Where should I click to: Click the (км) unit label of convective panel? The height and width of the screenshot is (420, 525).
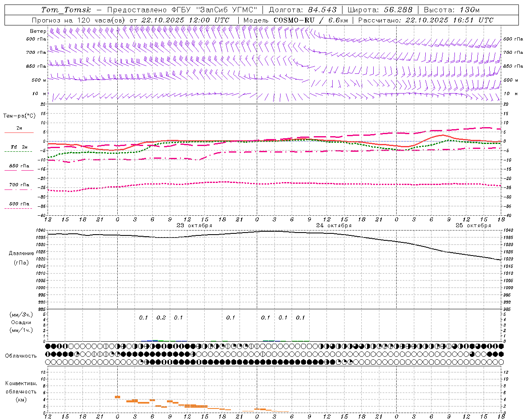coord(21,399)
